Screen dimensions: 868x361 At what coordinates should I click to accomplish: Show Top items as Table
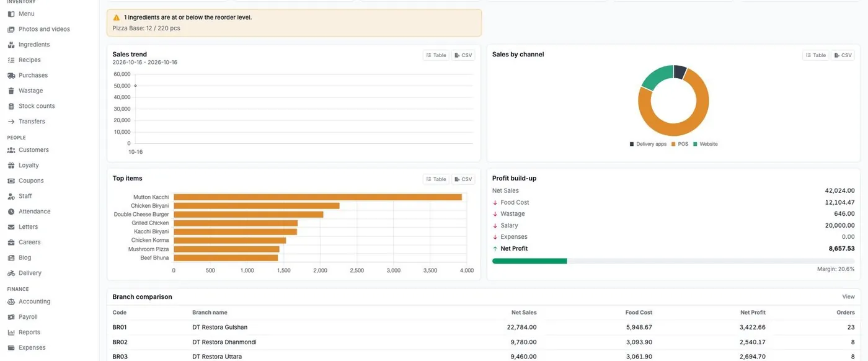click(436, 179)
